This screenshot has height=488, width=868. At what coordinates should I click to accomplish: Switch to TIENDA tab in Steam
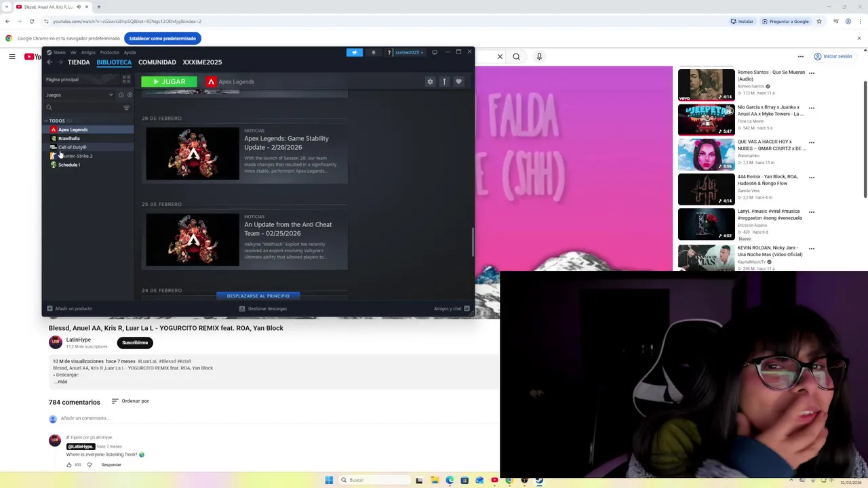79,62
